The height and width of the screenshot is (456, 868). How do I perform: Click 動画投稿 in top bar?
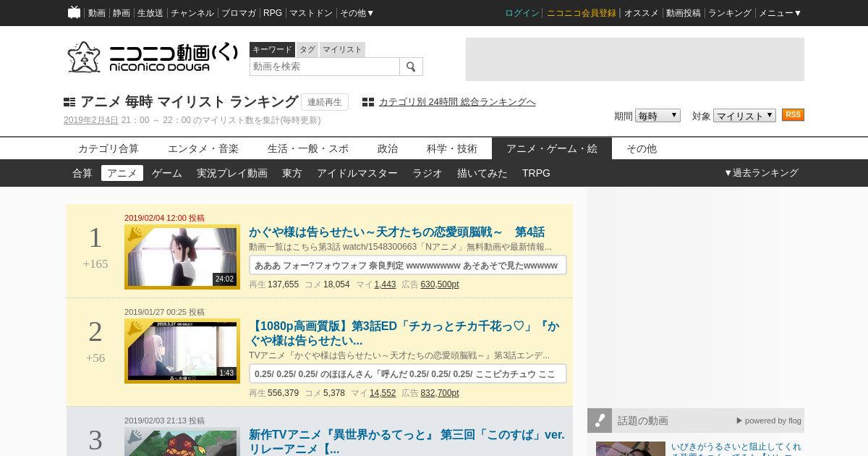coord(684,13)
